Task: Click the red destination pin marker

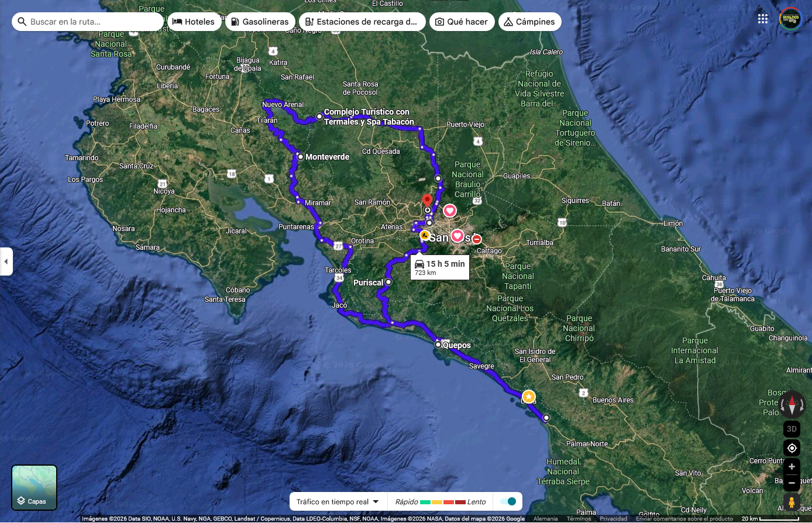Action: point(427,201)
